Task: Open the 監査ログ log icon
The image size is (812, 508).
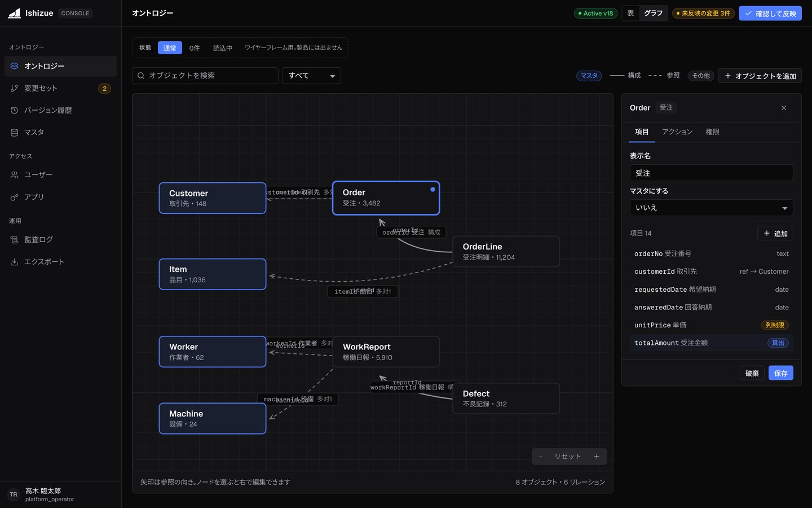Action: click(14, 239)
